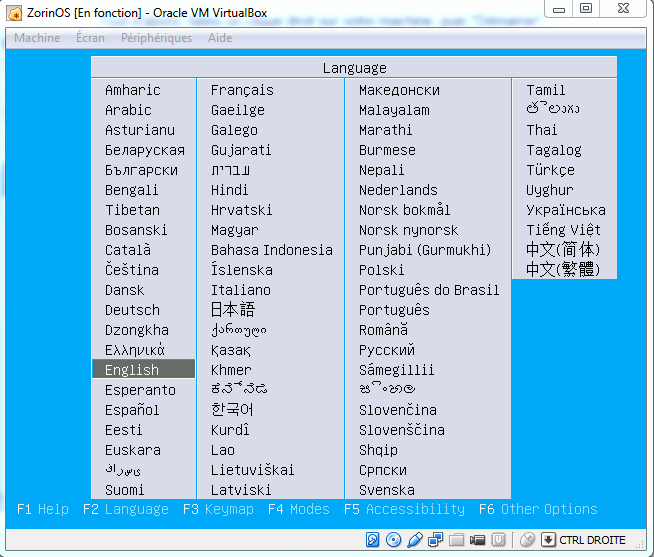This screenshot has height=557, width=654.
Task: Select Dzongkha language
Action: [x=136, y=330]
